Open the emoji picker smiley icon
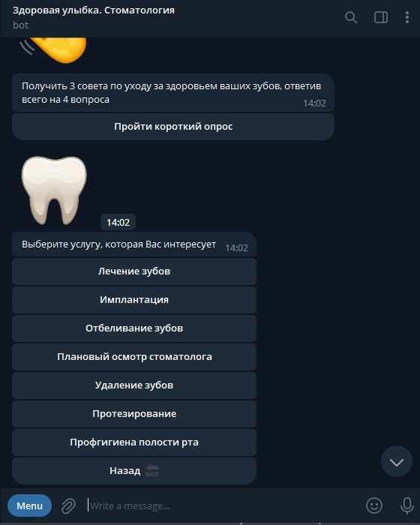420x525 pixels. 374,505
